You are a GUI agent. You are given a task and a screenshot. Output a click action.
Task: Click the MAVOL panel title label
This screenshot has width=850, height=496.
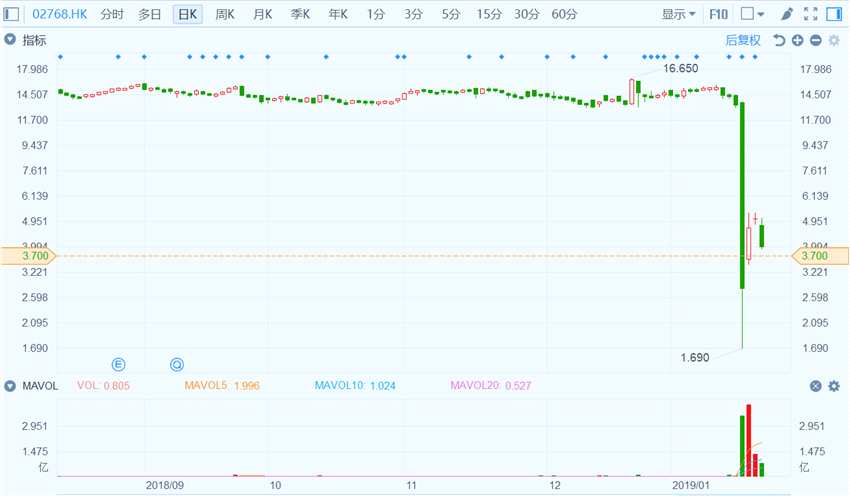click(x=40, y=386)
